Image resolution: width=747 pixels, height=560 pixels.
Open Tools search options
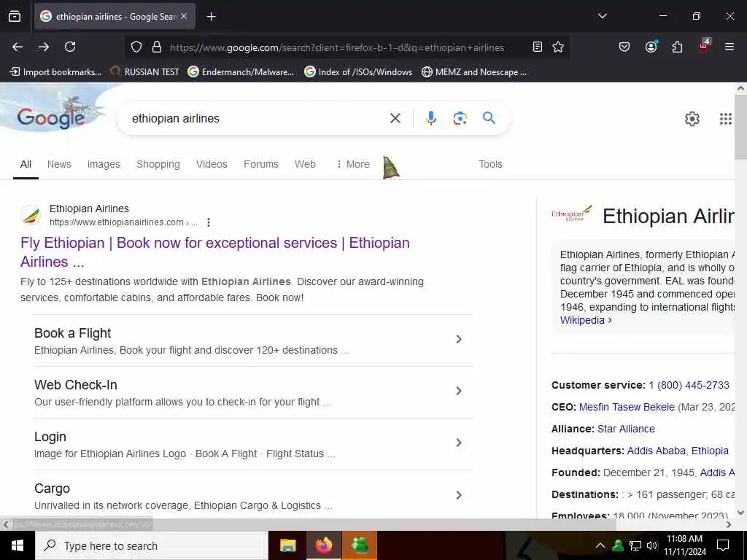[x=490, y=164]
